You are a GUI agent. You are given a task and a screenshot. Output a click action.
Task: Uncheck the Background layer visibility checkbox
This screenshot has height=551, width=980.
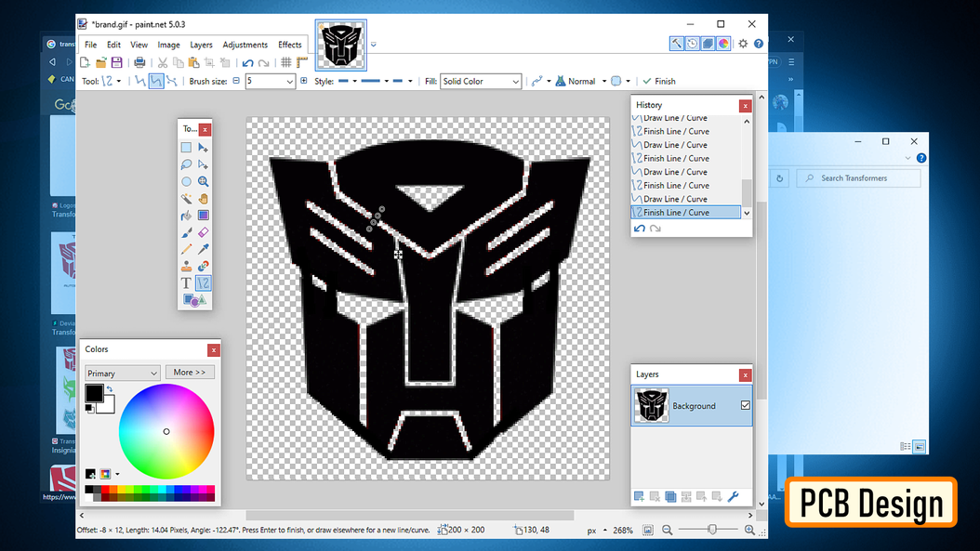click(x=745, y=406)
